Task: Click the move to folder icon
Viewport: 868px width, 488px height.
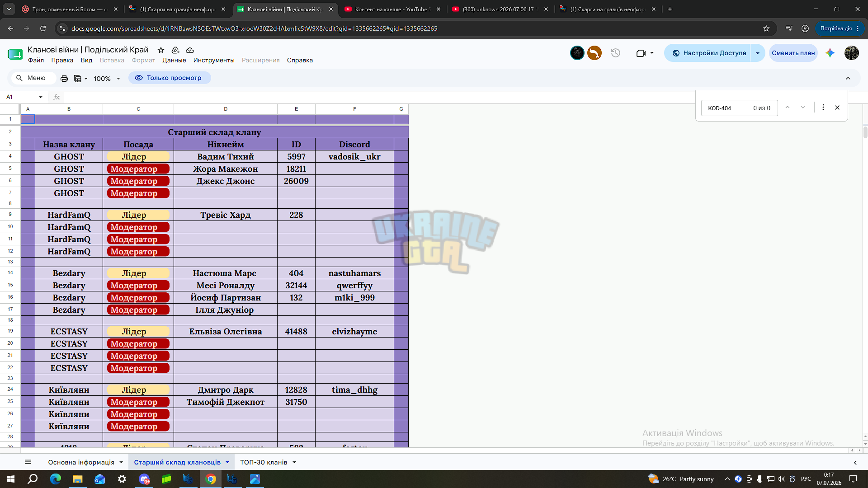Action: 175,50
